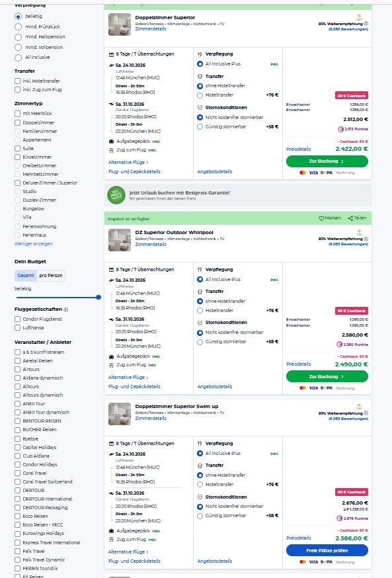Open Preisdetails for 2.586,00 € offer
The width and height of the screenshot is (392, 578).
298,538
